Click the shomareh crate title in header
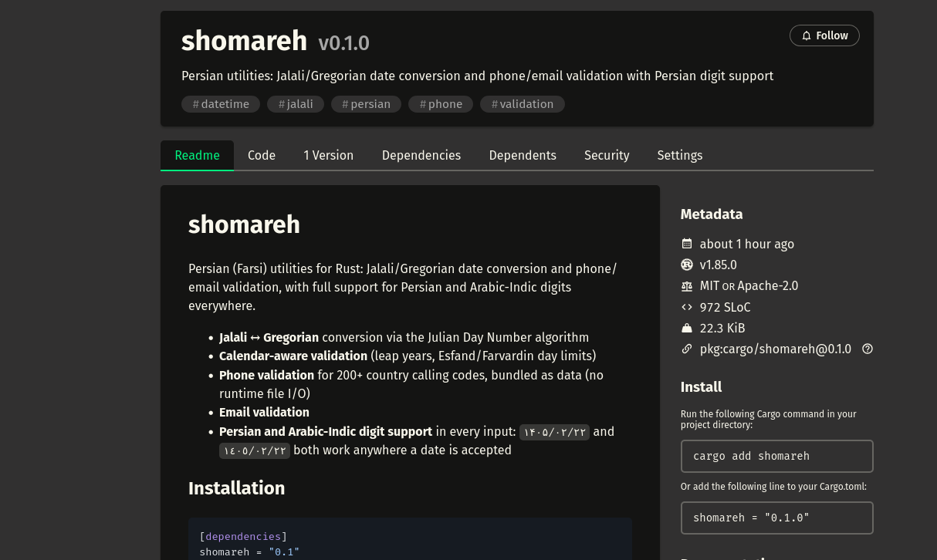The height and width of the screenshot is (560, 937). tap(244, 41)
